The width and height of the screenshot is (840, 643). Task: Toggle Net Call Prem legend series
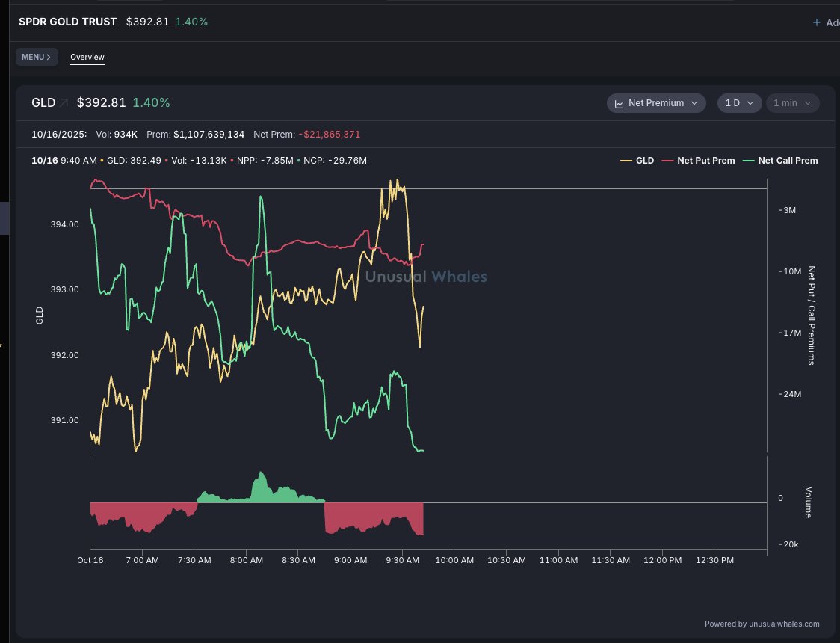pos(780,161)
